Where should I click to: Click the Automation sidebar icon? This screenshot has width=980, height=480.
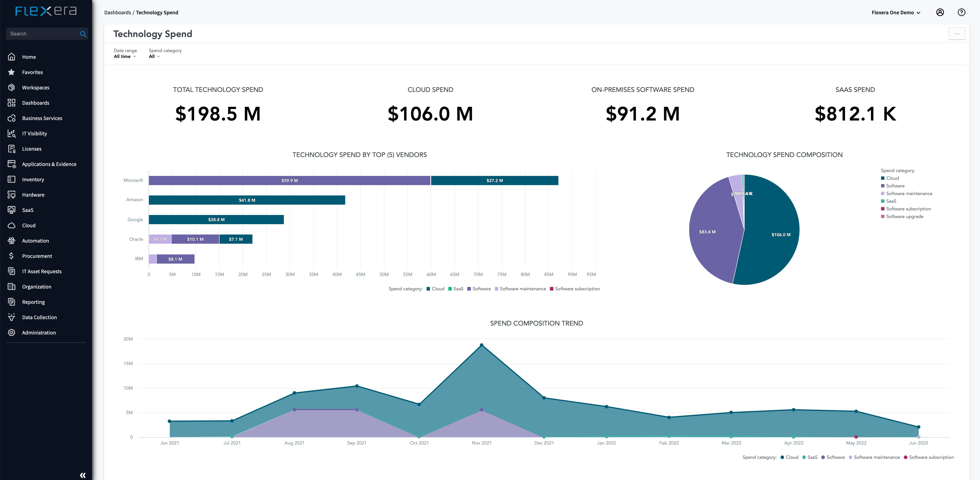coord(11,240)
